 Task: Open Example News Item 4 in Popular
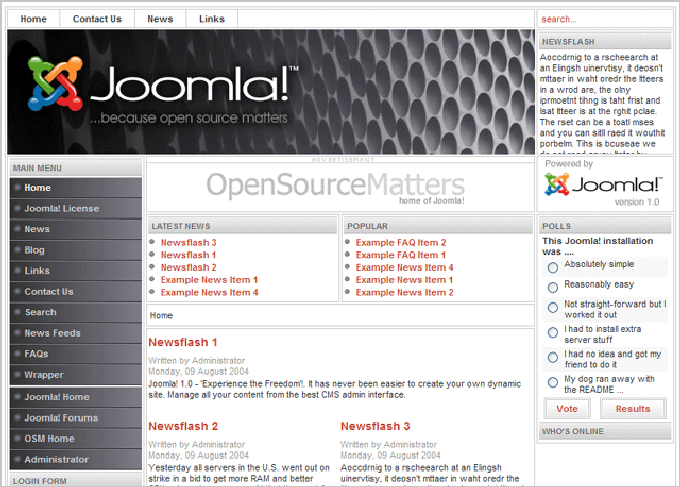pyautogui.click(x=404, y=268)
